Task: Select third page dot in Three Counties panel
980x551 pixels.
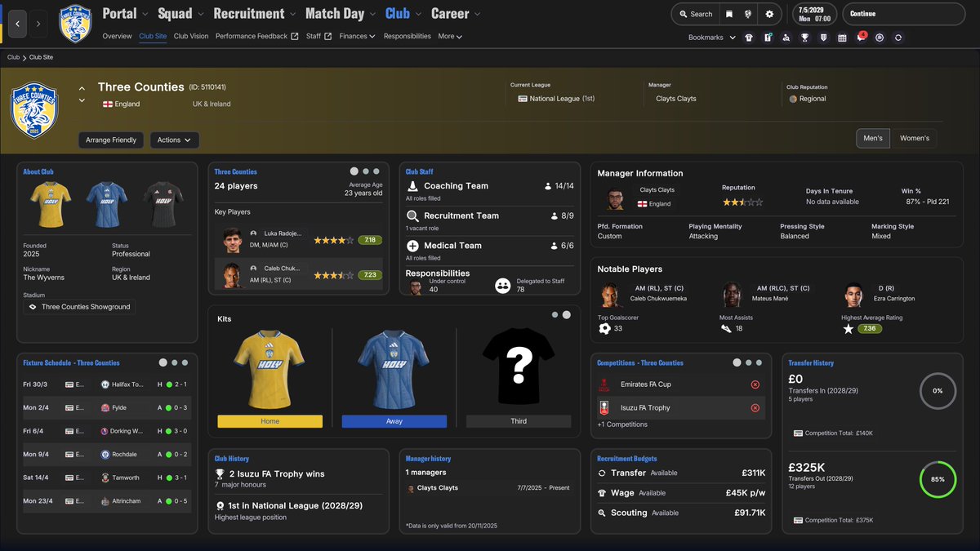Action: point(376,171)
